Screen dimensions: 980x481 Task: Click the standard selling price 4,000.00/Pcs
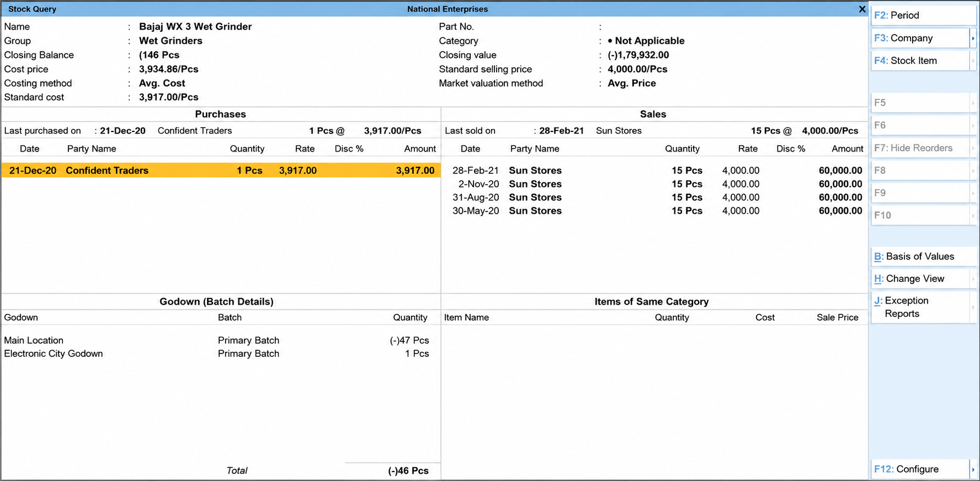(638, 69)
